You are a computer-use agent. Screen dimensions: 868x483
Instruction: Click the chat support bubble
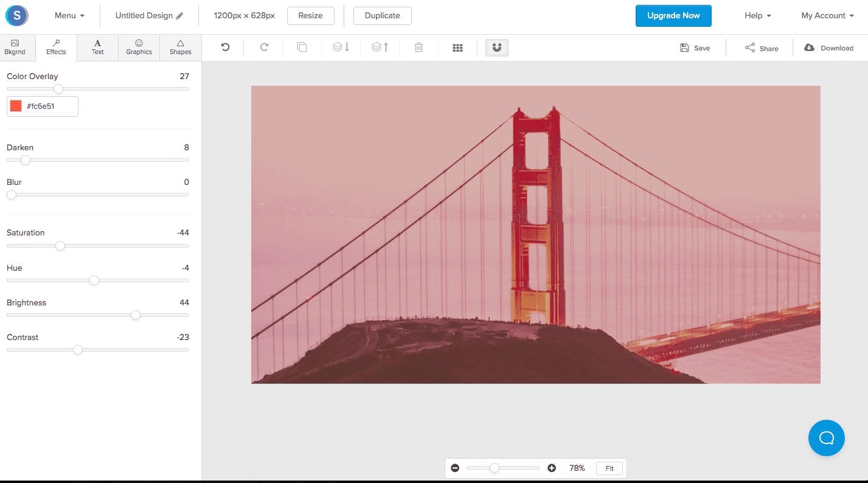[x=826, y=438]
